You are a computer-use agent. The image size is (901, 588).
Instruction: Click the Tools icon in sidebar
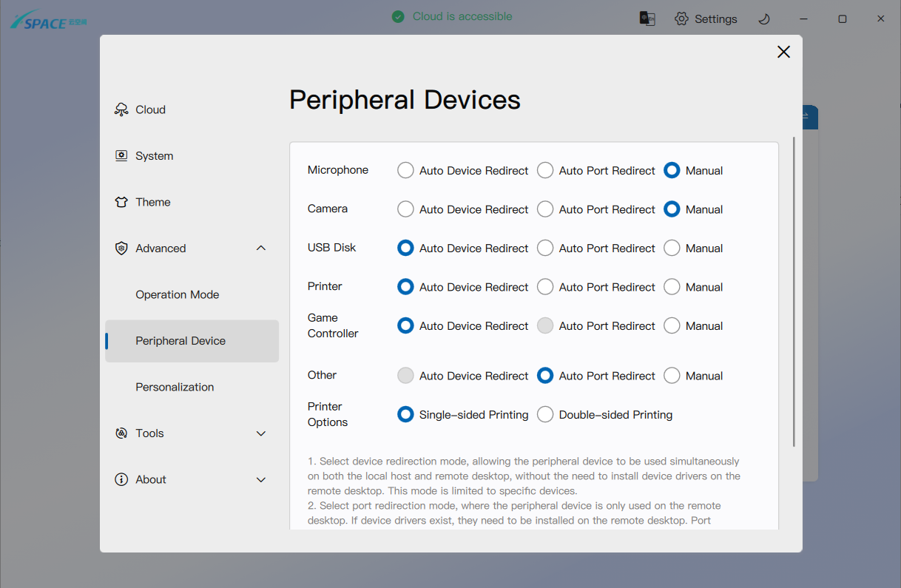pyautogui.click(x=121, y=433)
